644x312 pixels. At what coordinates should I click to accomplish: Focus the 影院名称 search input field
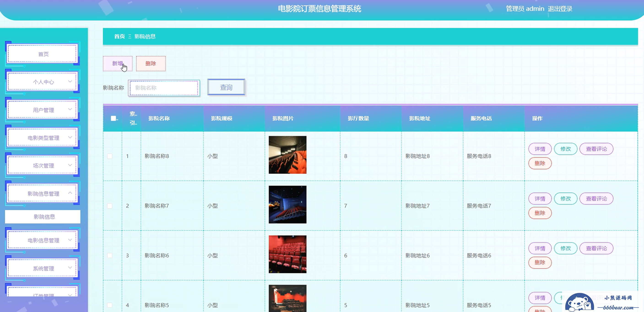pos(164,88)
